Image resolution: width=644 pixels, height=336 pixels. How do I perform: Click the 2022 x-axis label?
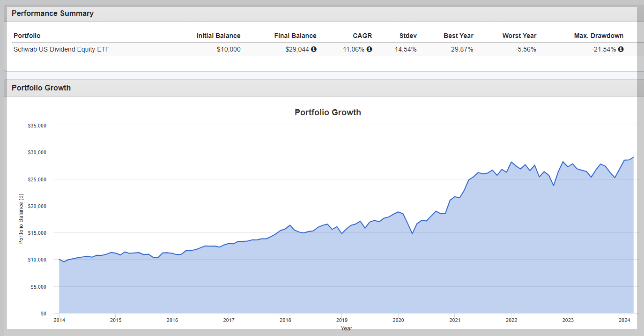tap(511, 321)
